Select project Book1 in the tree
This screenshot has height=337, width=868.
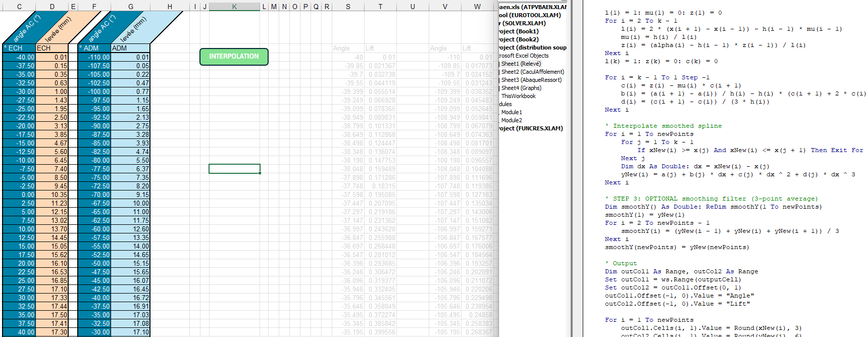click(x=519, y=31)
